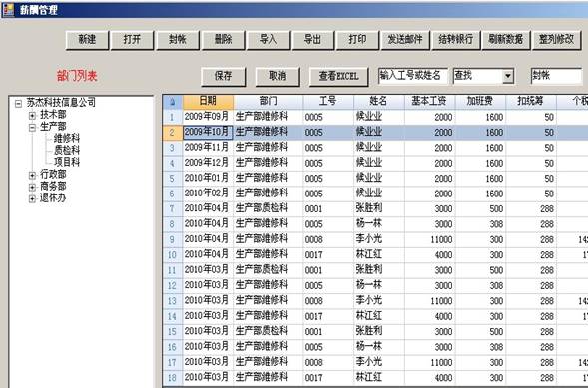Select 项目科 in the department tree
Viewport: 588px width, 388px height.
click(67, 162)
